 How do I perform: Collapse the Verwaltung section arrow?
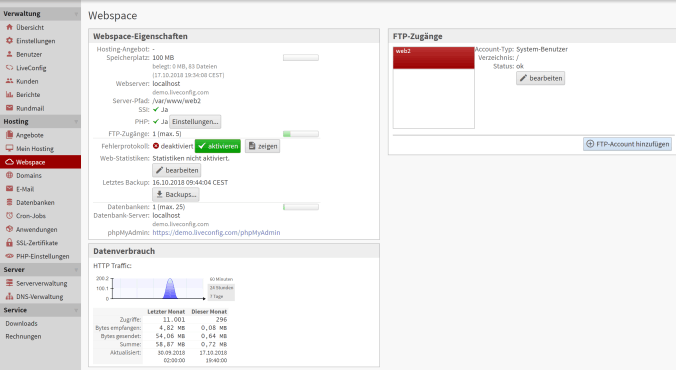point(76,14)
